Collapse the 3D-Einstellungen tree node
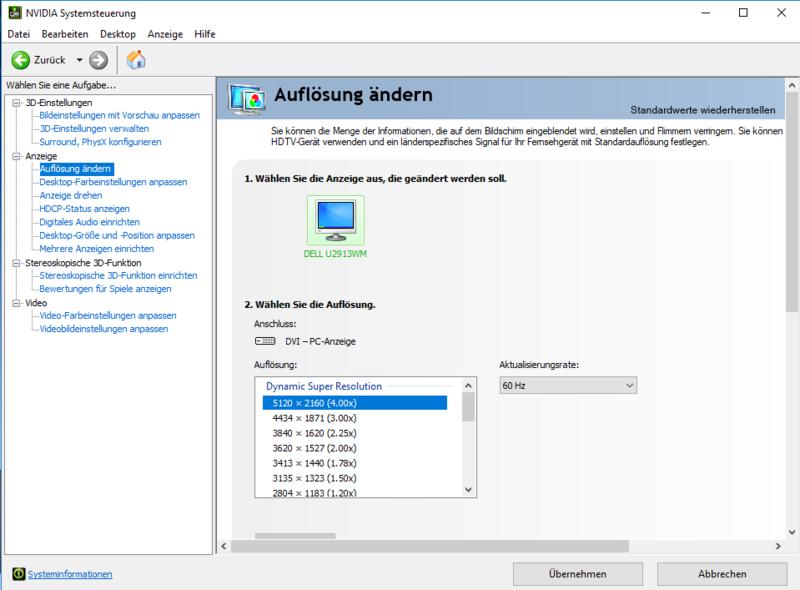 pyautogui.click(x=15, y=103)
